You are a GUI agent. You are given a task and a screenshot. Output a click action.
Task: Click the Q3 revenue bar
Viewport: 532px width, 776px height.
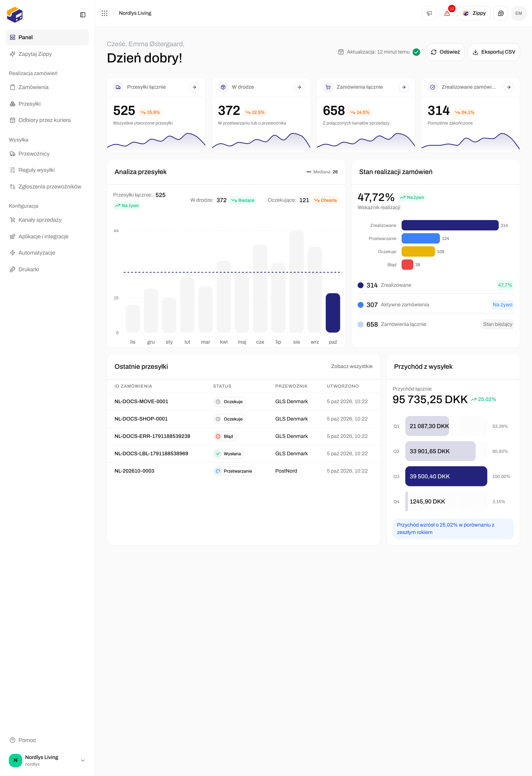point(446,476)
